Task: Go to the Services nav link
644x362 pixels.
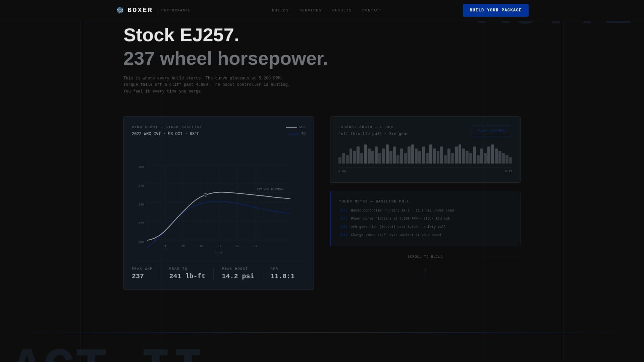Action: click(x=311, y=10)
